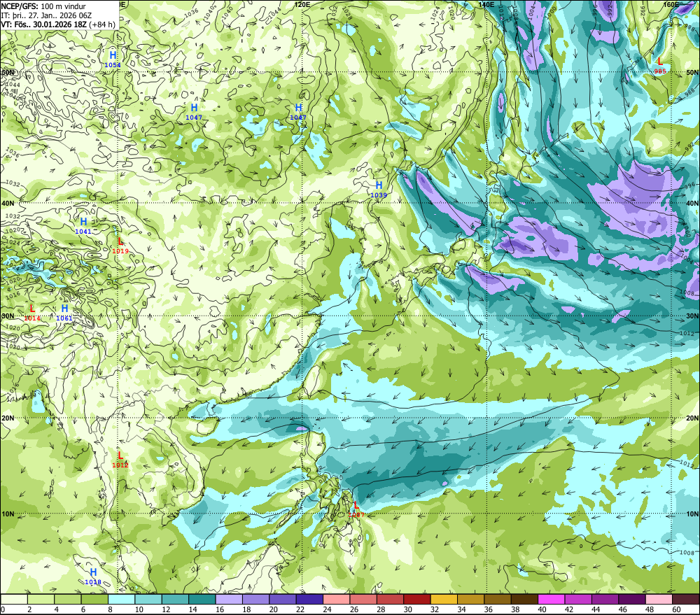Image resolution: width=700 pixels, height=615 pixels.
Task: Click the L marker of the 985 low
Action: click(660, 62)
